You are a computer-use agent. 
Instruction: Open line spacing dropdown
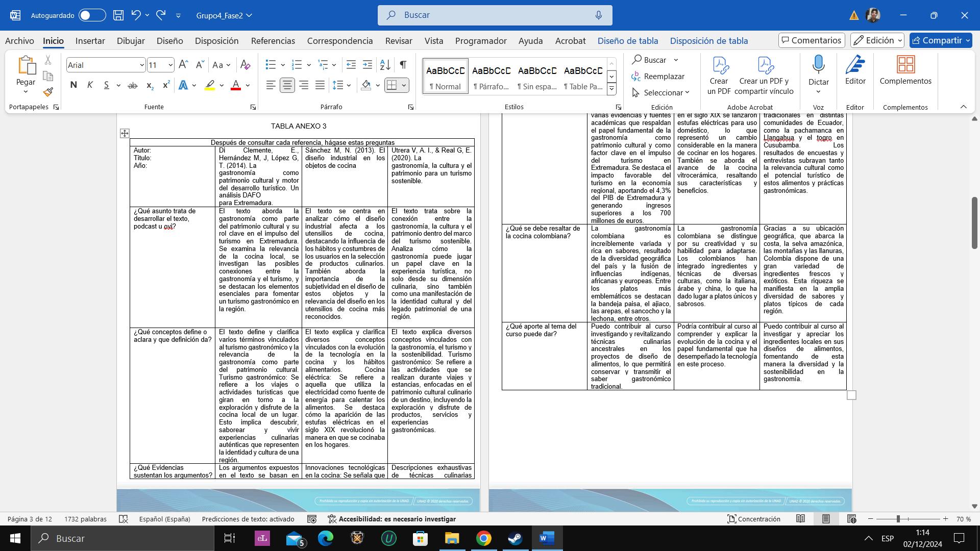[x=349, y=85]
